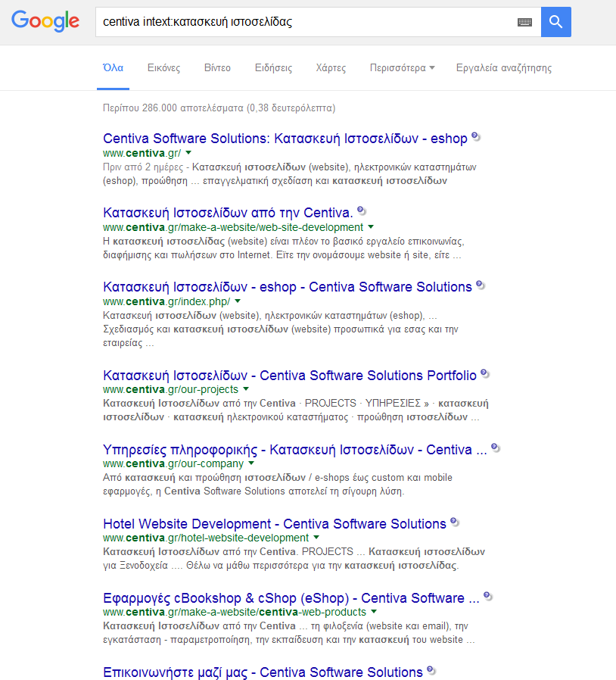Click green URL www.centiva.gr/our-company
Viewport: 616px width, 680px height.
coord(173,463)
